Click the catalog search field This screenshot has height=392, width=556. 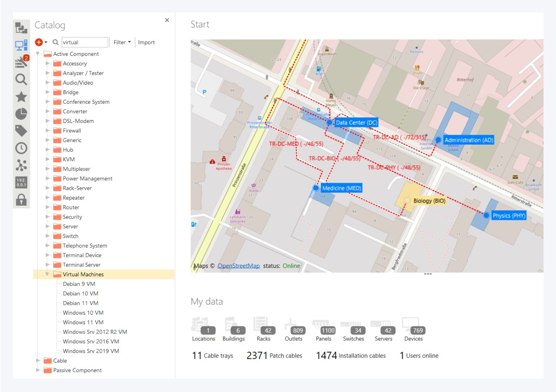[x=85, y=42]
